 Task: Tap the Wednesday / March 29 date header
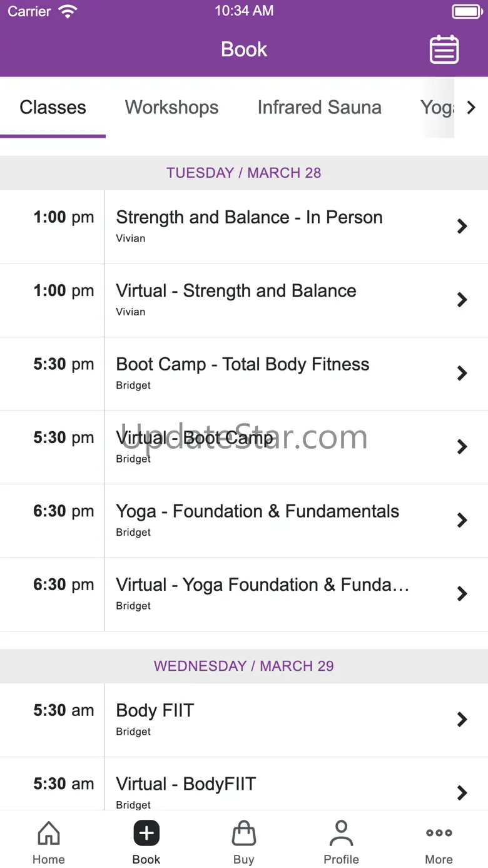(x=243, y=666)
